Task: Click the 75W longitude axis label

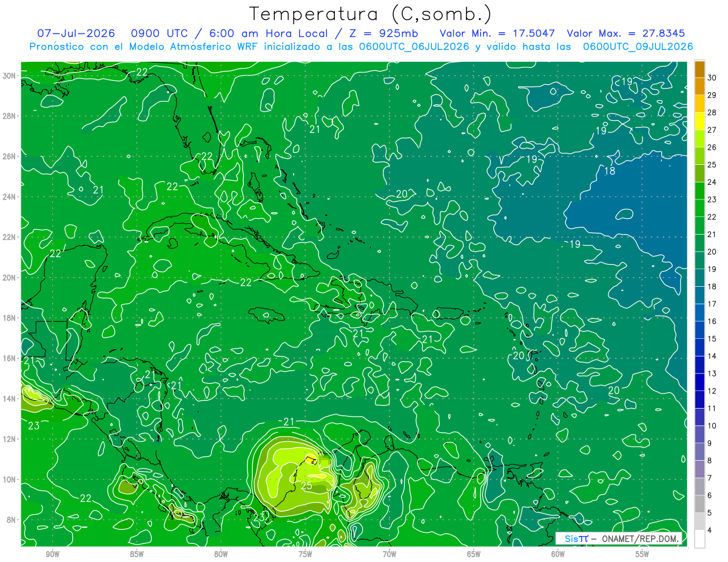Action: coord(305,554)
